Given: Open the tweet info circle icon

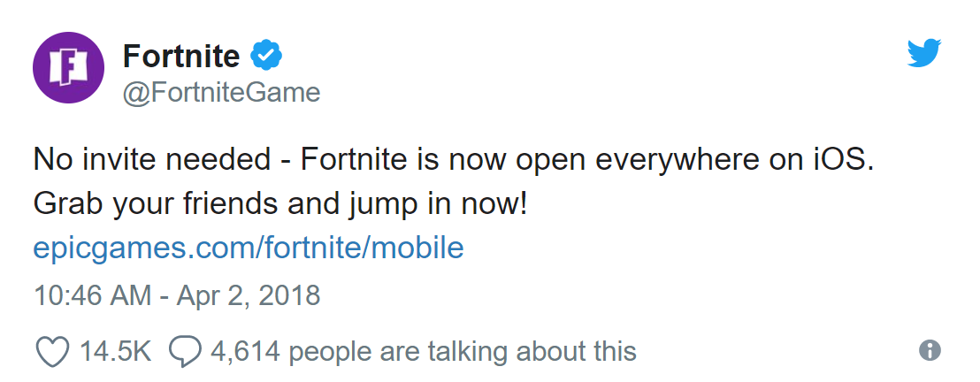Looking at the screenshot, I should pos(930,350).
